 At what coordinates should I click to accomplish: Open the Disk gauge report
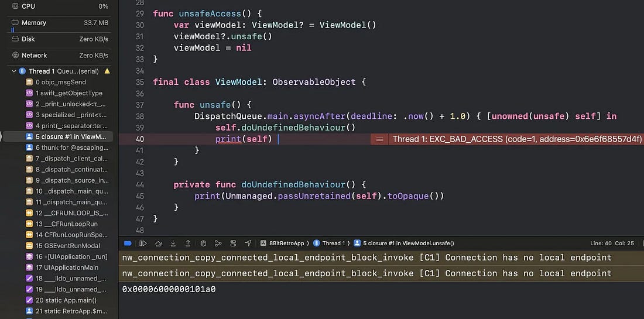[60, 39]
